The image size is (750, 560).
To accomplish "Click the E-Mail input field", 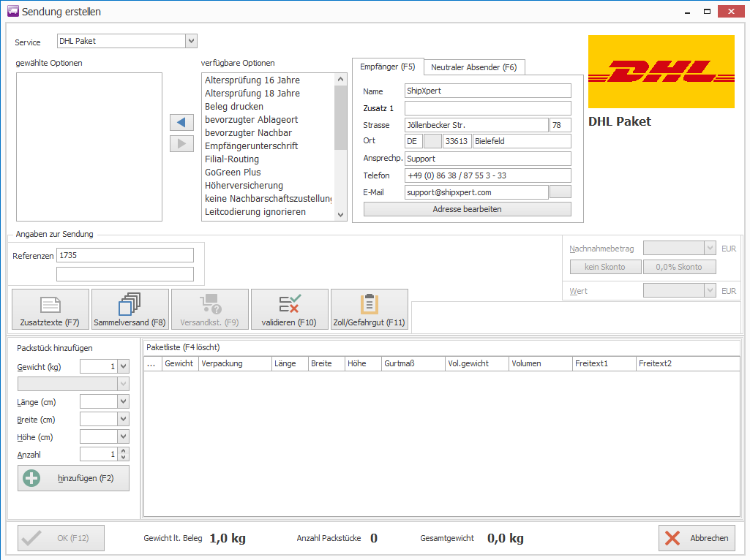I will pyautogui.click(x=476, y=192).
